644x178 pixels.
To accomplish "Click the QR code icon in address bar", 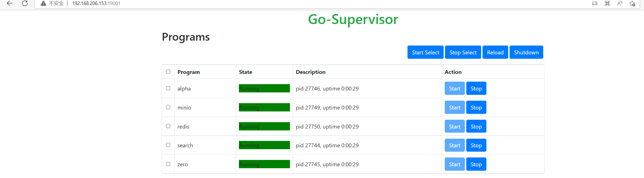I will [x=607, y=3].
